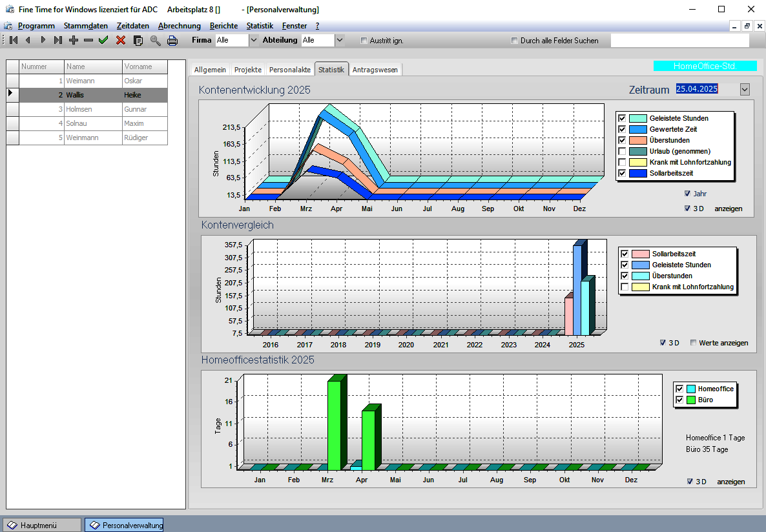Screen dimensions: 766x532
Task: Toggle Werte anzeigen checkbox
Action: click(x=693, y=342)
